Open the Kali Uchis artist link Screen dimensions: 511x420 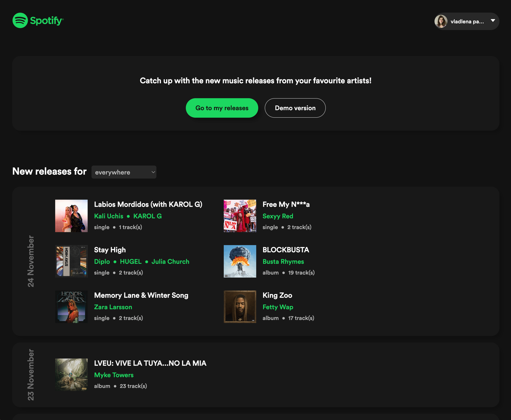click(x=109, y=216)
